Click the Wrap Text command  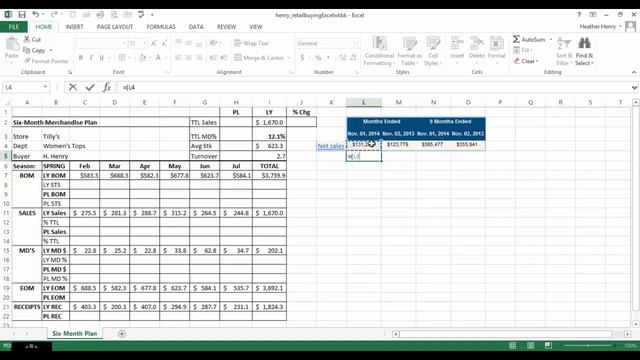[251, 43]
